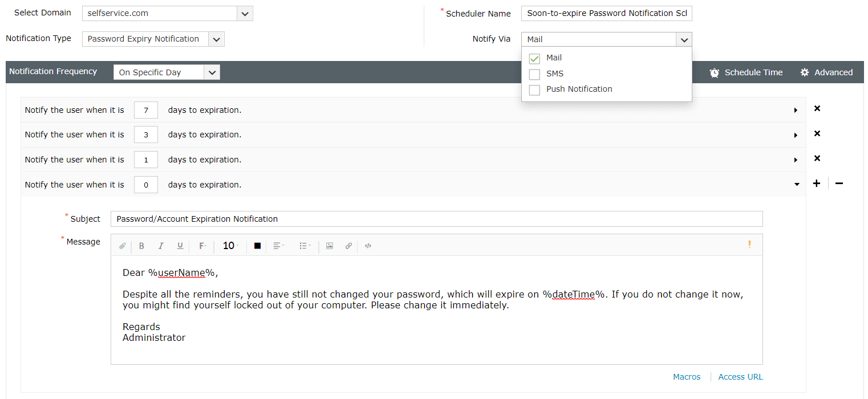Viewport: 868px width, 399px height.
Task: Toggle bold formatting in the message editor
Action: (141, 246)
